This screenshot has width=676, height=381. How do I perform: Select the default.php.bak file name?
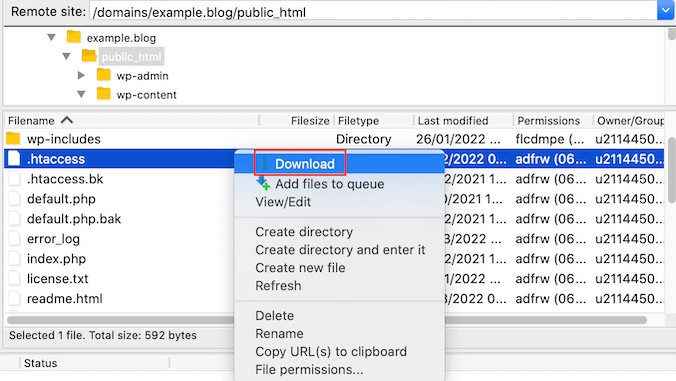74,219
